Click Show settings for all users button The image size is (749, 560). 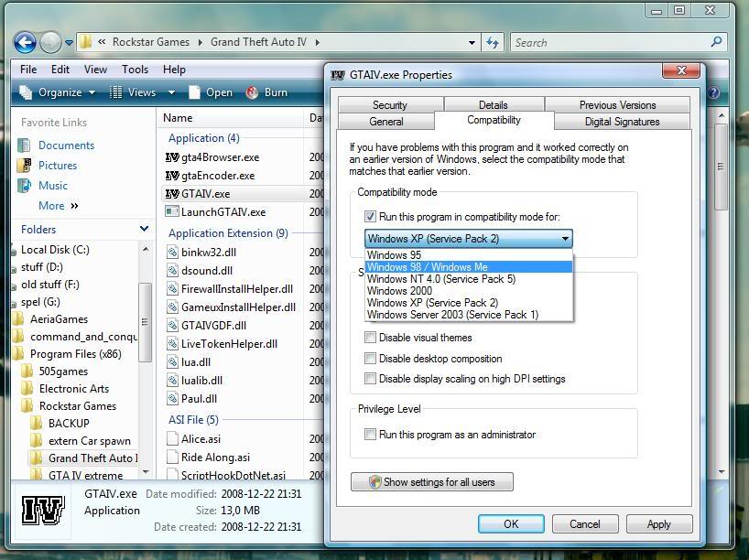pyautogui.click(x=431, y=482)
